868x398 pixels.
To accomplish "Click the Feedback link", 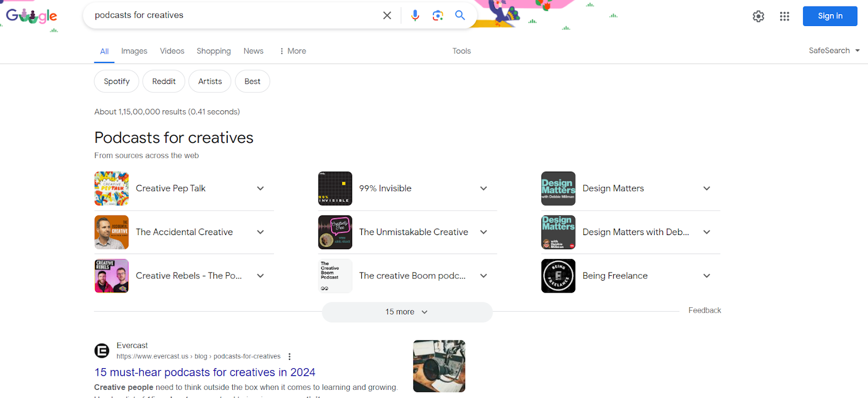I will (705, 311).
